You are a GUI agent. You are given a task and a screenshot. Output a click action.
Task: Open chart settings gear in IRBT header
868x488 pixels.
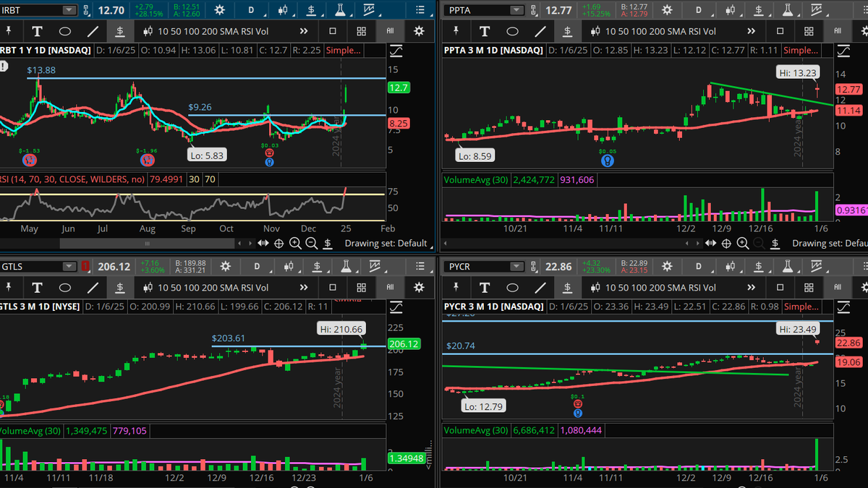pos(221,10)
